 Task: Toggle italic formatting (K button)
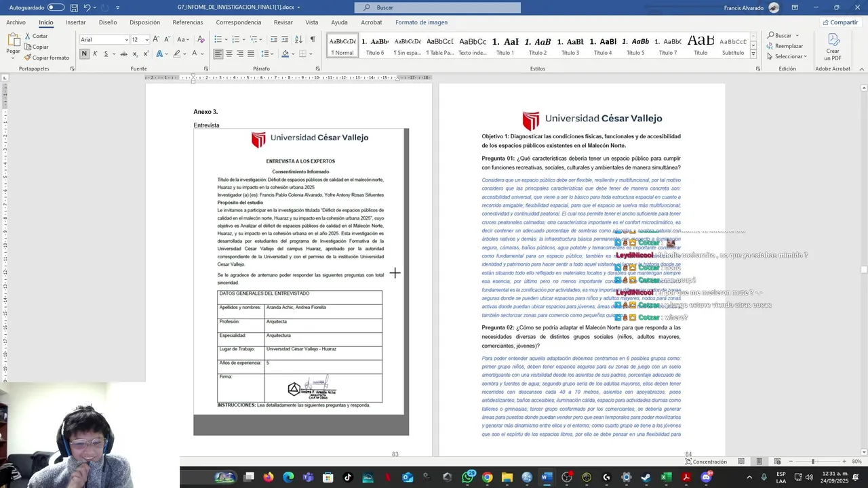[95, 54]
